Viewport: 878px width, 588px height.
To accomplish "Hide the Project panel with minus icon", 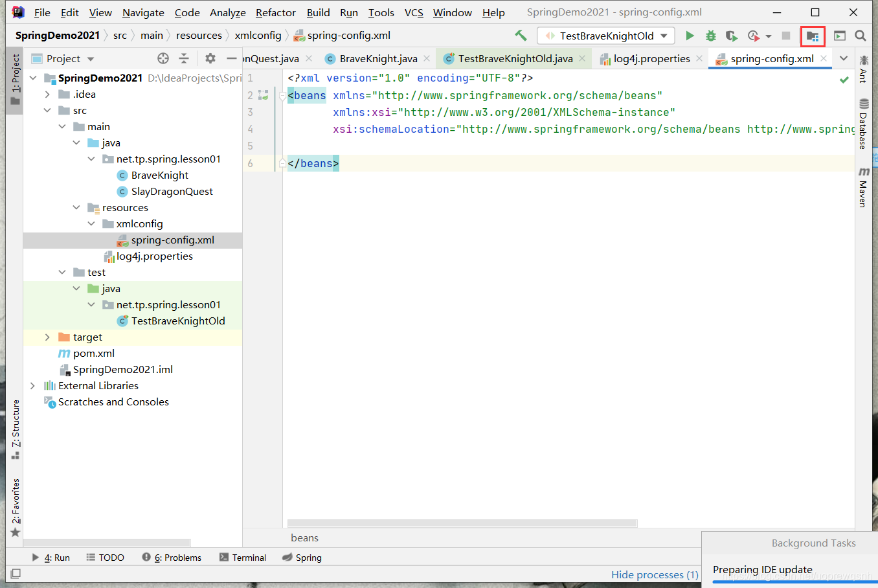I will 231,58.
